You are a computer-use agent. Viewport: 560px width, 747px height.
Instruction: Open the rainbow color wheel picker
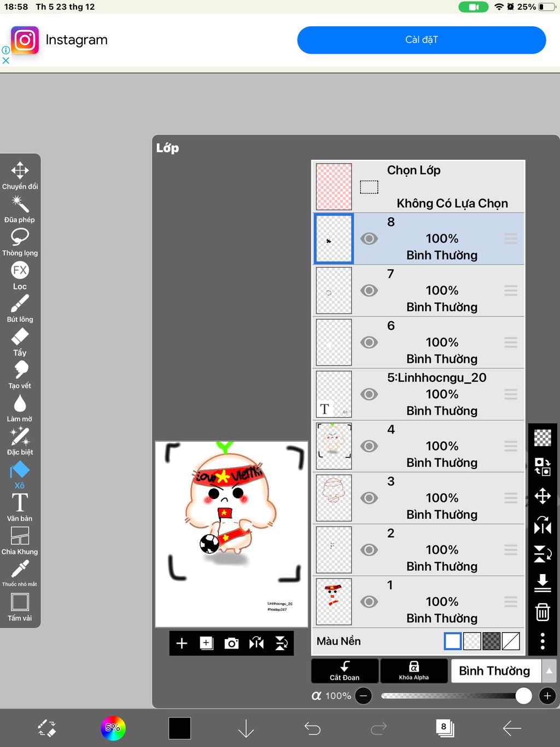113,728
